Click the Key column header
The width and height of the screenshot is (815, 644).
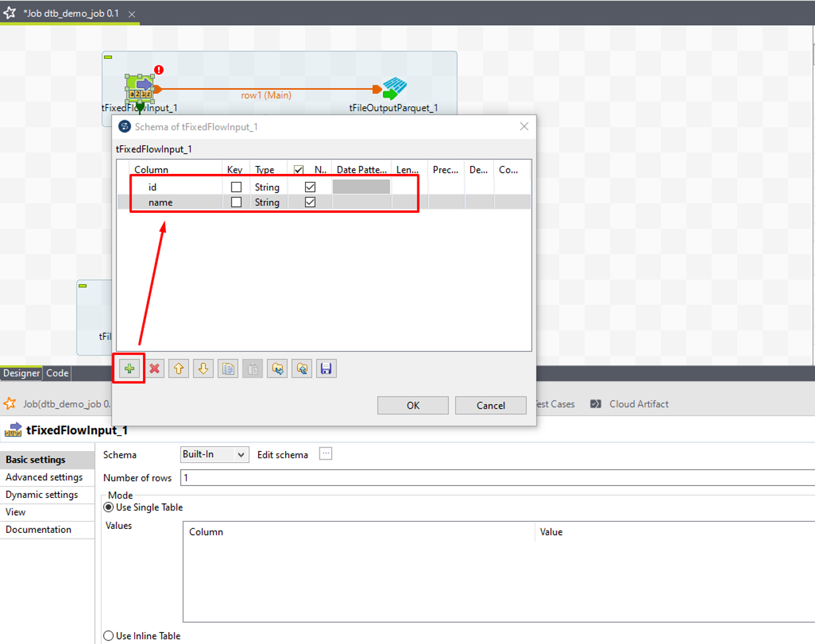click(236, 170)
